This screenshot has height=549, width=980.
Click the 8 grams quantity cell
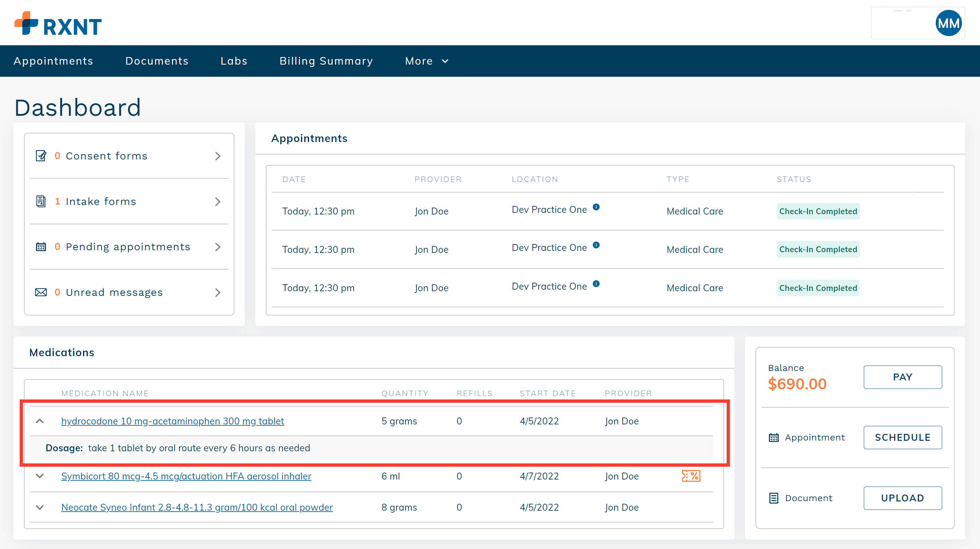point(399,507)
